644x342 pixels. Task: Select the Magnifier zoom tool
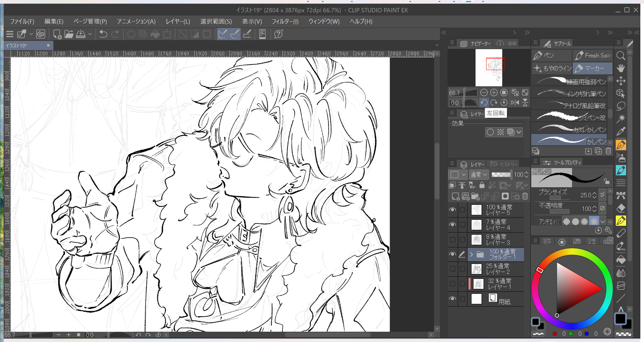621,56
